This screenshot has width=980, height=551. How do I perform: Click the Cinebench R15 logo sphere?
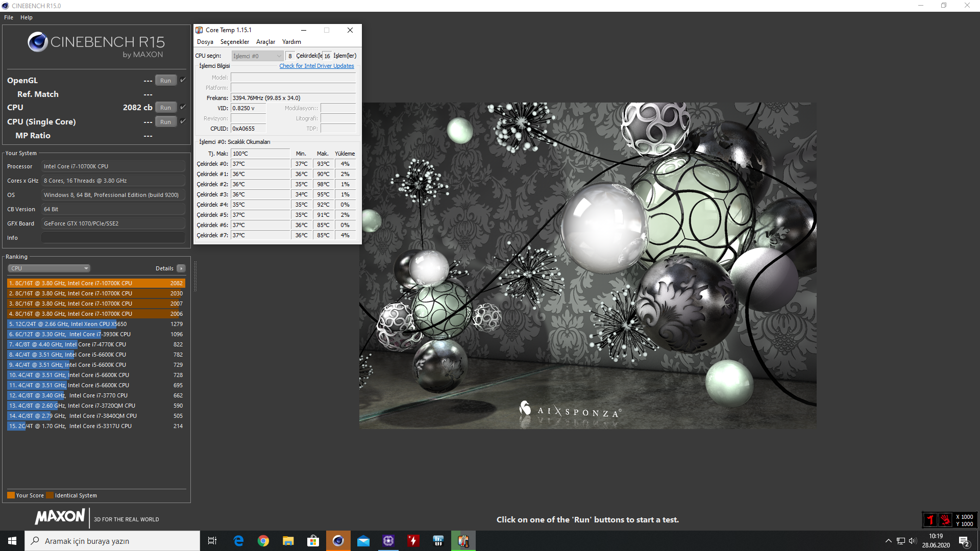tap(38, 42)
